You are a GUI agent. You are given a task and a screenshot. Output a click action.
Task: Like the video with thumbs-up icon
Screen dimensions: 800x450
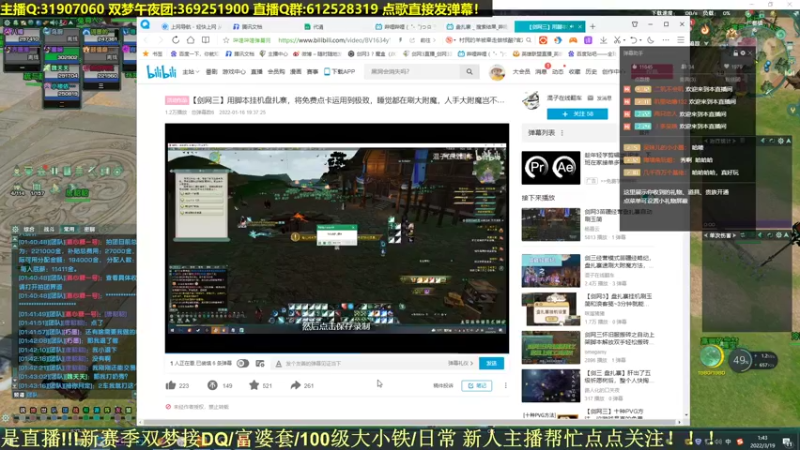click(170, 385)
